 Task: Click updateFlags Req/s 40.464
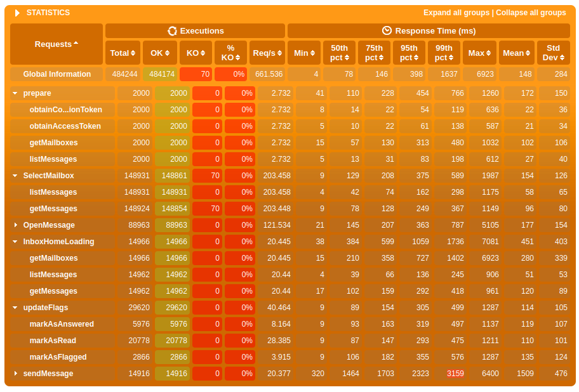tap(279, 308)
